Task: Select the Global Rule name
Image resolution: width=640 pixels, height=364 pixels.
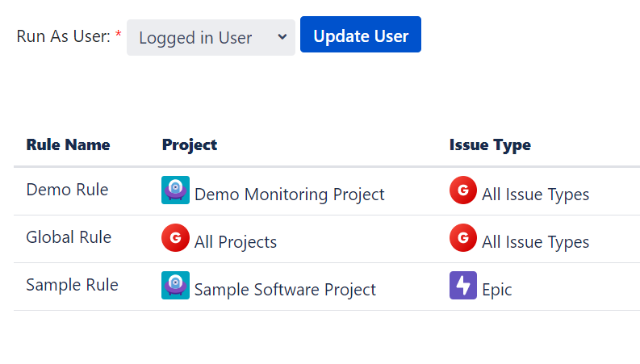Action: pos(69,237)
